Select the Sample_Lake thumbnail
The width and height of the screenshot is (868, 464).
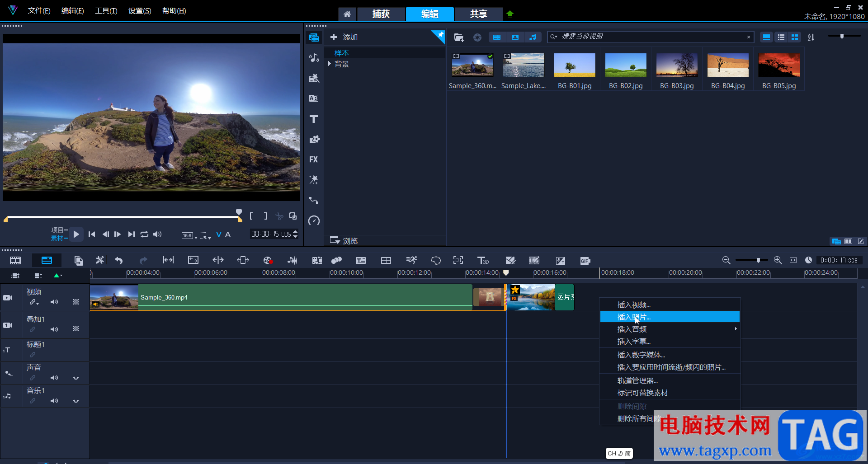pyautogui.click(x=524, y=65)
